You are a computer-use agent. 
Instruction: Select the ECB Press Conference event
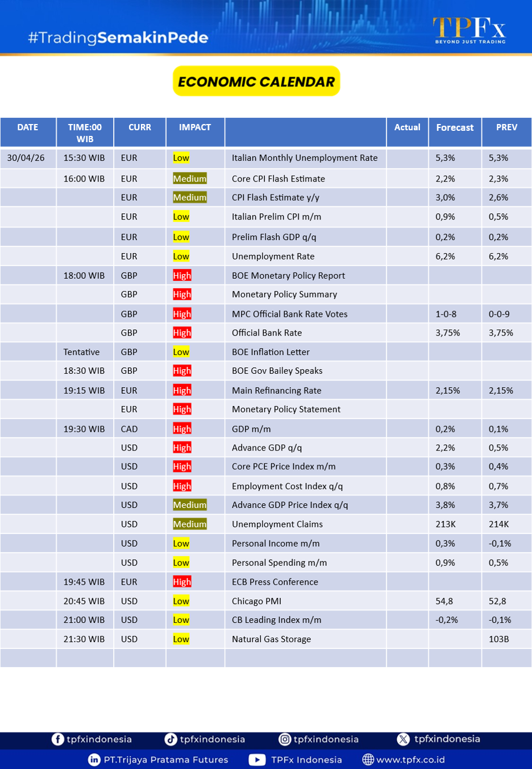coord(275,582)
